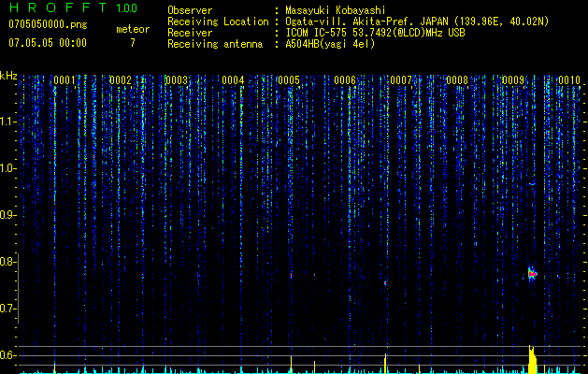Image resolution: width=588 pixels, height=374 pixels.
Task: Click time marker 0009
Action: (x=513, y=80)
